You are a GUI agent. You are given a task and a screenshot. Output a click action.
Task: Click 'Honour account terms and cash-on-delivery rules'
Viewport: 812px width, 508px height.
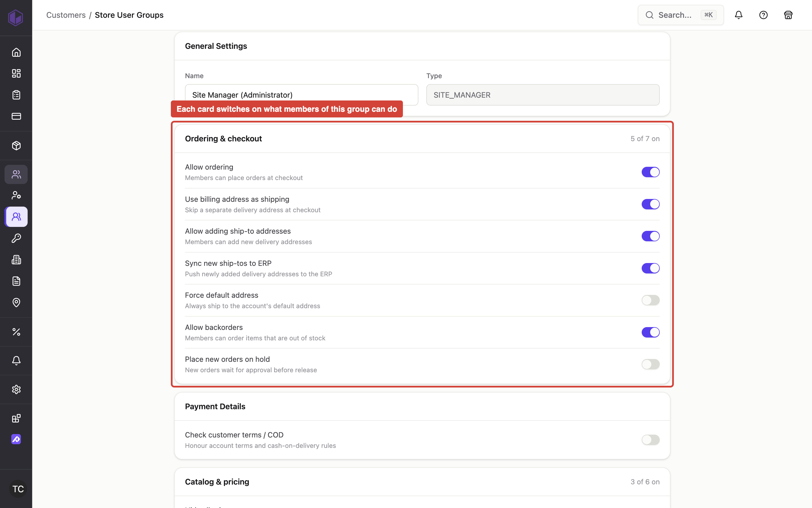[x=261, y=446]
